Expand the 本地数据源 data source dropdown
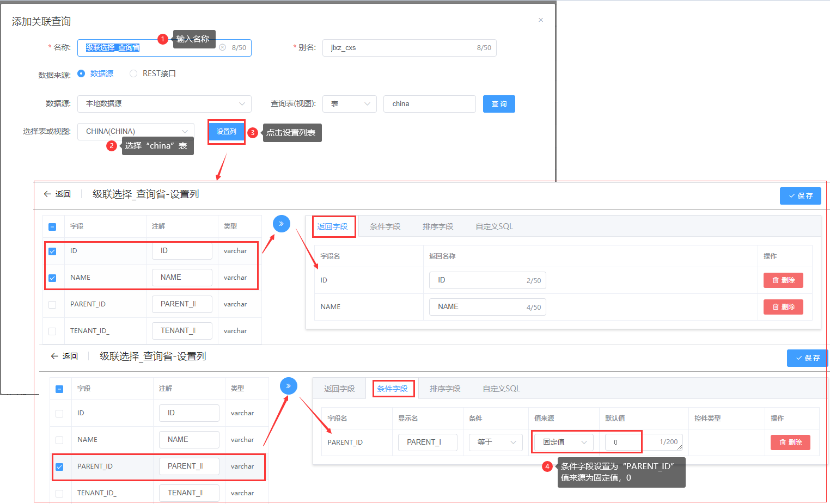 [164, 103]
